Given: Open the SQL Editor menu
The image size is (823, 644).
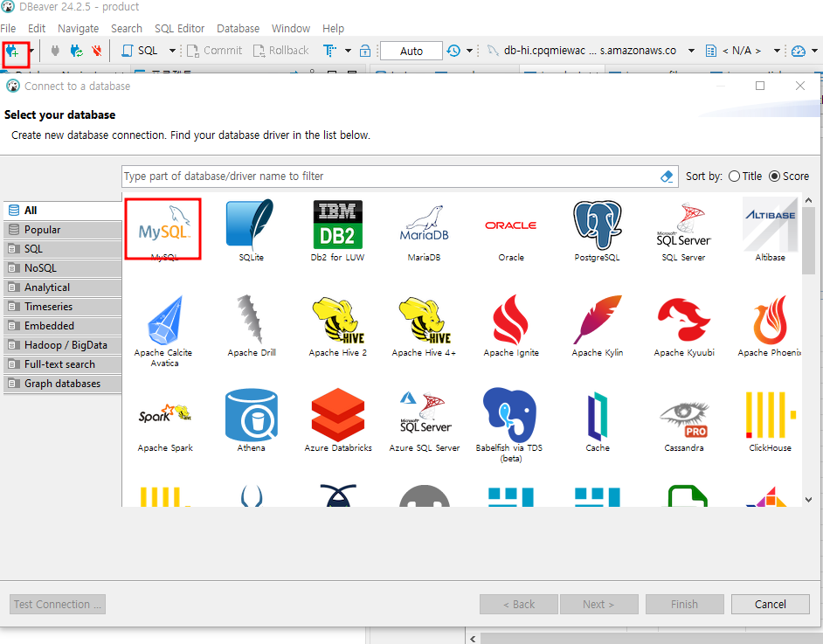Looking at the screenshot, I should pos(179,28).
